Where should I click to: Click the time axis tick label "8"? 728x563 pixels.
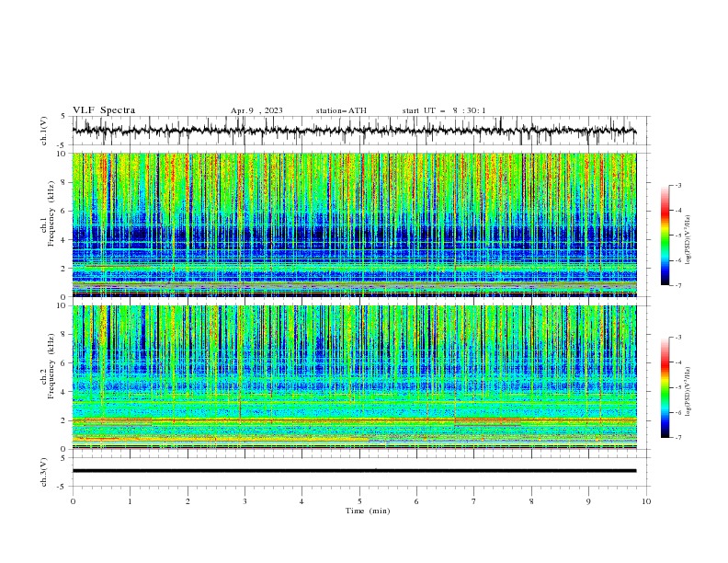click(531, 501)
